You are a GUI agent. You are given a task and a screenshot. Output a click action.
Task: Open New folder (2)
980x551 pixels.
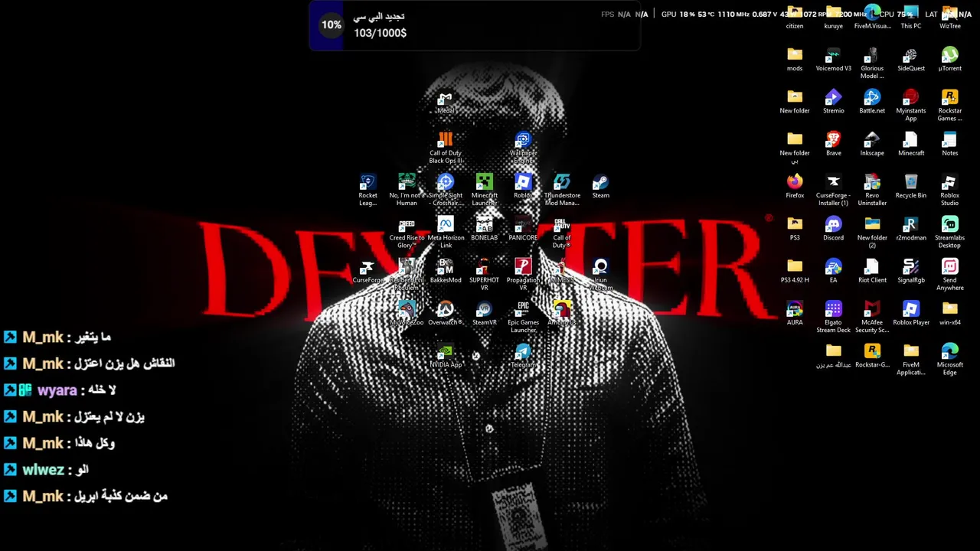tap(872, 233)
